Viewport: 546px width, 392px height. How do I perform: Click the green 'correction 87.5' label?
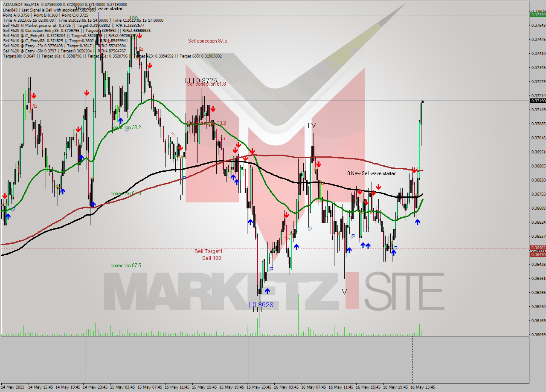[x=126, y=265]
